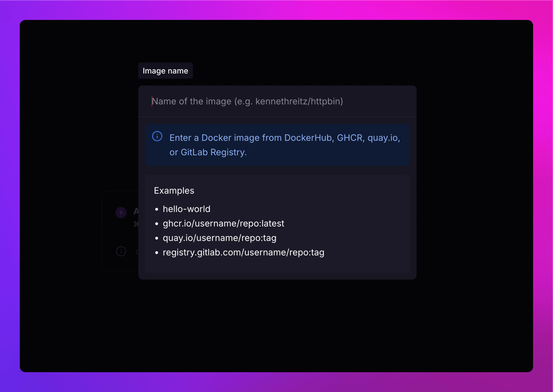Click the info circle icon on the dimmed card

pyautogui.click(x=121, y=251)
